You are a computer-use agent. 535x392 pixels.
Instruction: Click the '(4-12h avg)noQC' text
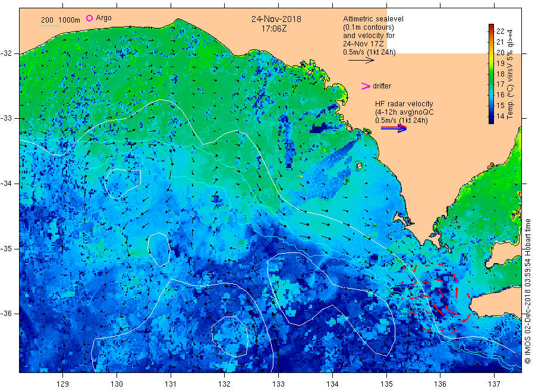tap(404, 112)
